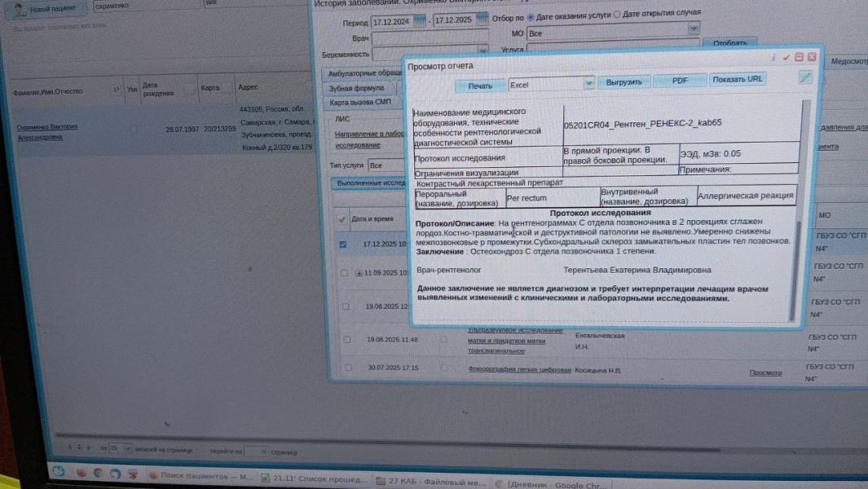The image size is (868, 489).
Task: Click the 'Печать' button
Action: pos(480,85)
